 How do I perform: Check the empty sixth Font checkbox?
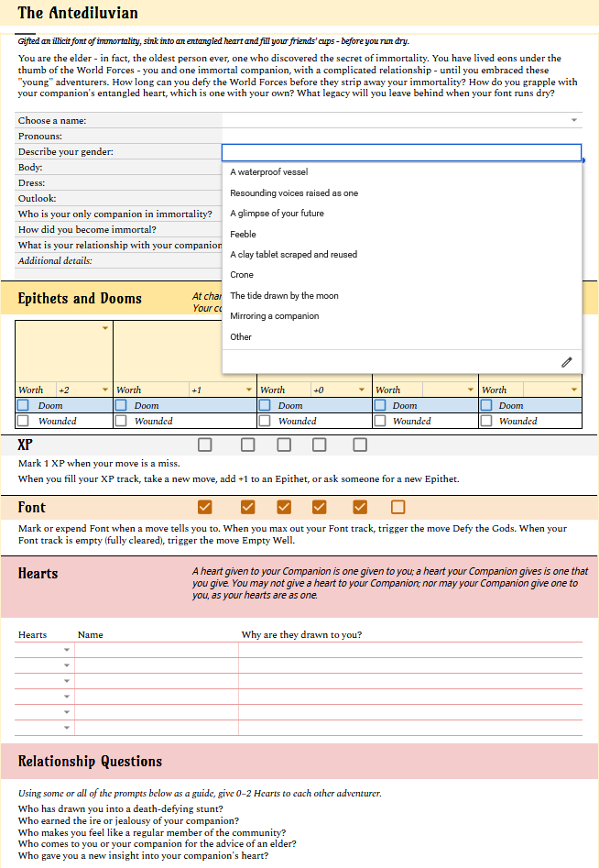tap(398, 507)
